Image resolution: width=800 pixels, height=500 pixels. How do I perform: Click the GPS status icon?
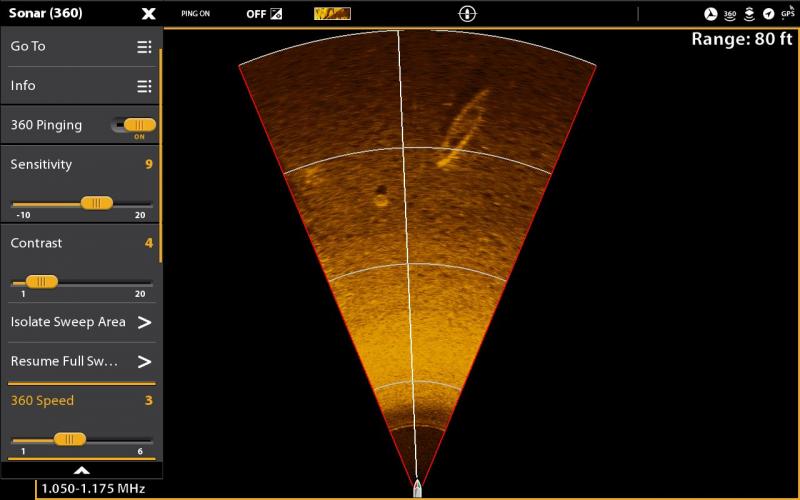788,14
